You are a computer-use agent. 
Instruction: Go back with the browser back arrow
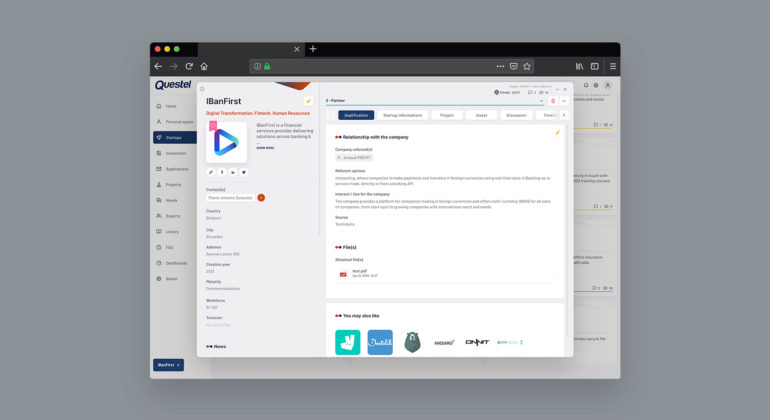click(x=158, y=66)
